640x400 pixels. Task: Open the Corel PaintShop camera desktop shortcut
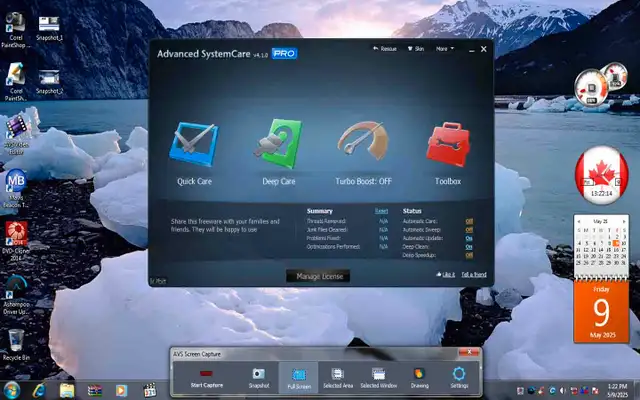tap(15, 29)
